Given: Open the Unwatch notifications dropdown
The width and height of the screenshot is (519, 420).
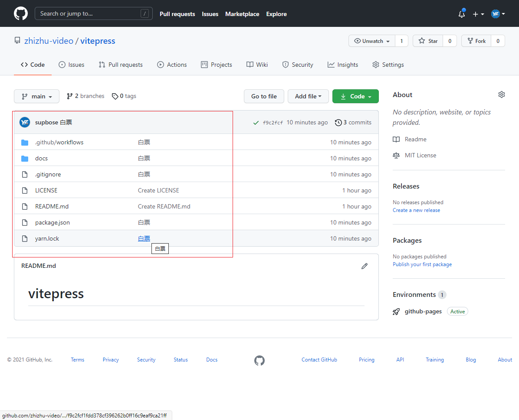Looking at the screenshot, I should point(372,41).
